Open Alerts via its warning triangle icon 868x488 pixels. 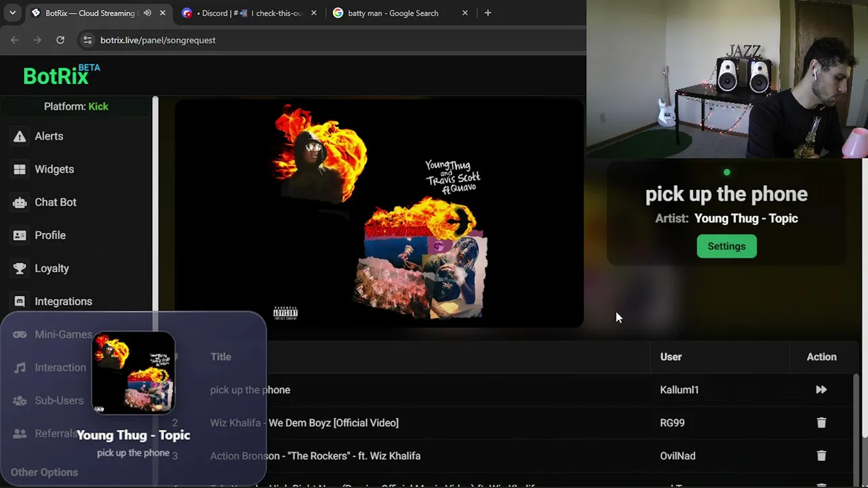pyautogui.click(x=20, y=136)
